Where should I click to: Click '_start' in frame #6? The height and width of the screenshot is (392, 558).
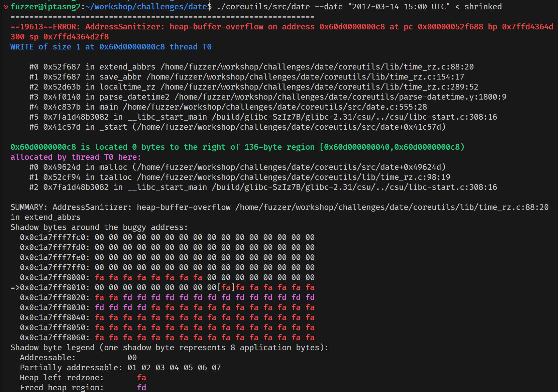pyautogui.click(x=113, y=127)
